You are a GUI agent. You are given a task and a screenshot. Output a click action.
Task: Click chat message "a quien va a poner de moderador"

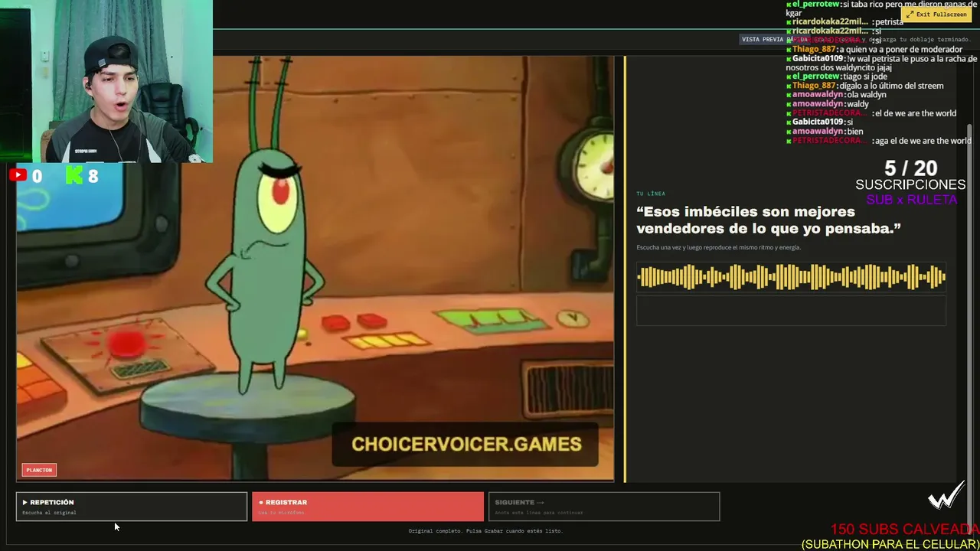click(902, 49)
